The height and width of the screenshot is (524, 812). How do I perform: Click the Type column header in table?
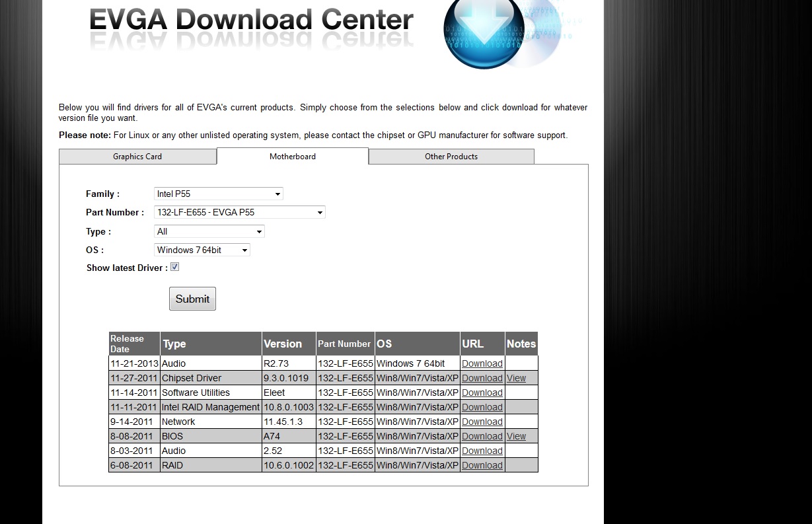pos(211,344)
